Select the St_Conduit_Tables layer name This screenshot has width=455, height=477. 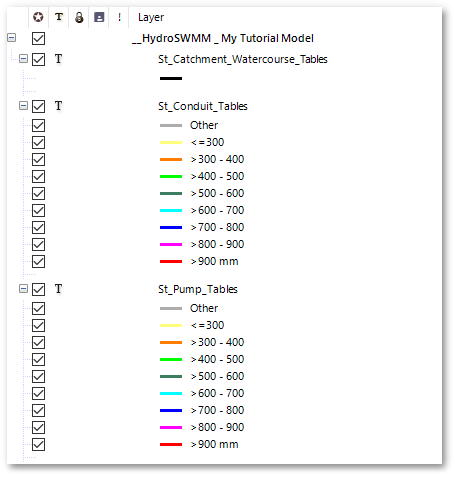point(203,106)
